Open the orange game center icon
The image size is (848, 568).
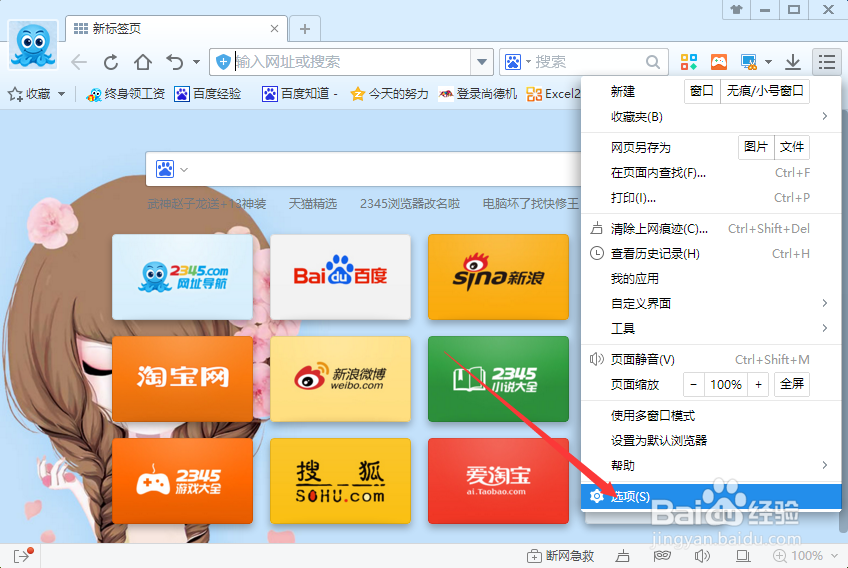(719, 62)
